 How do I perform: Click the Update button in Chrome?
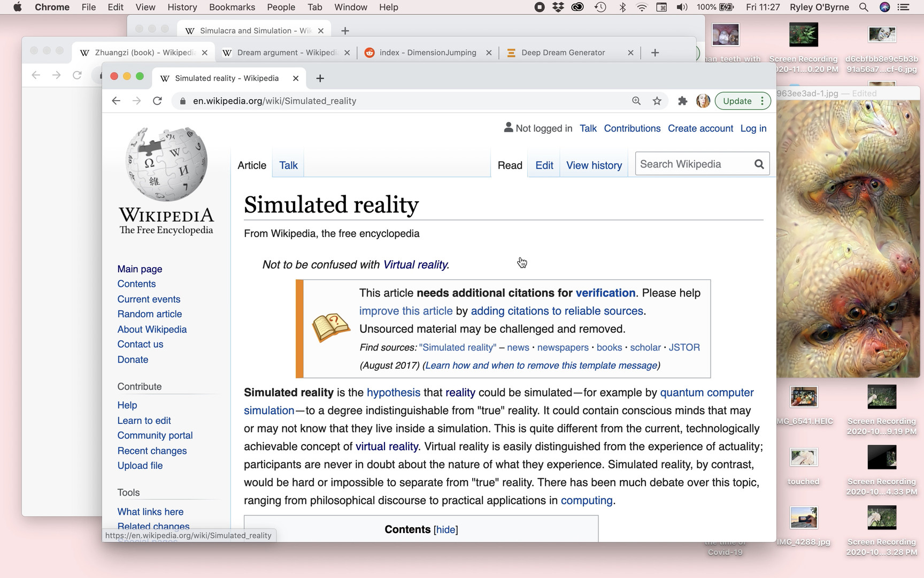737,101
